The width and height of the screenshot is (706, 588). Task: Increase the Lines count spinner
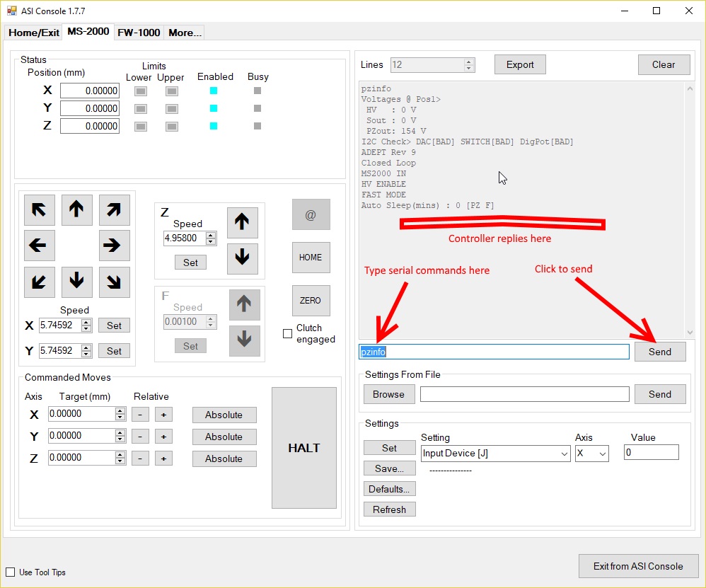pyautogui.click(x=469, y=62)
